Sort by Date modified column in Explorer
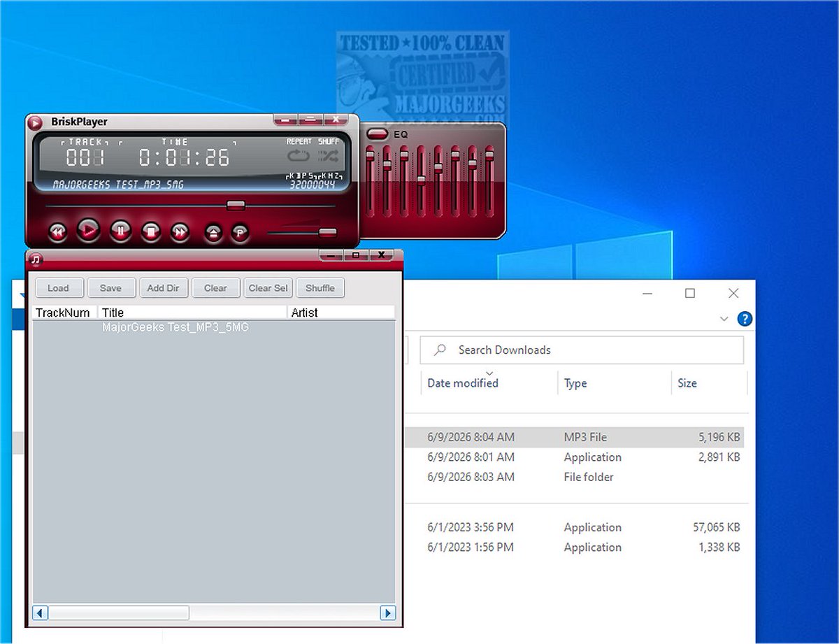The height and width of the screenshot is (644, 839). (463, 383)
